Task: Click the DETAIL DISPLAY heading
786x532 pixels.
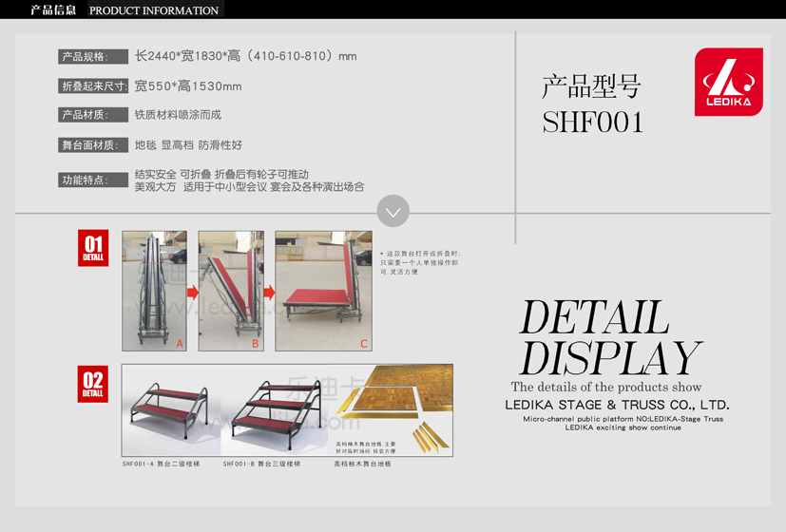Action: [610, 337]
